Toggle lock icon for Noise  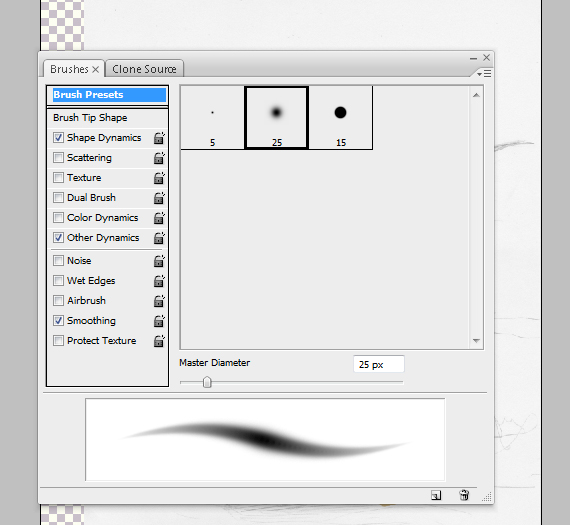[x=159, y=261]
